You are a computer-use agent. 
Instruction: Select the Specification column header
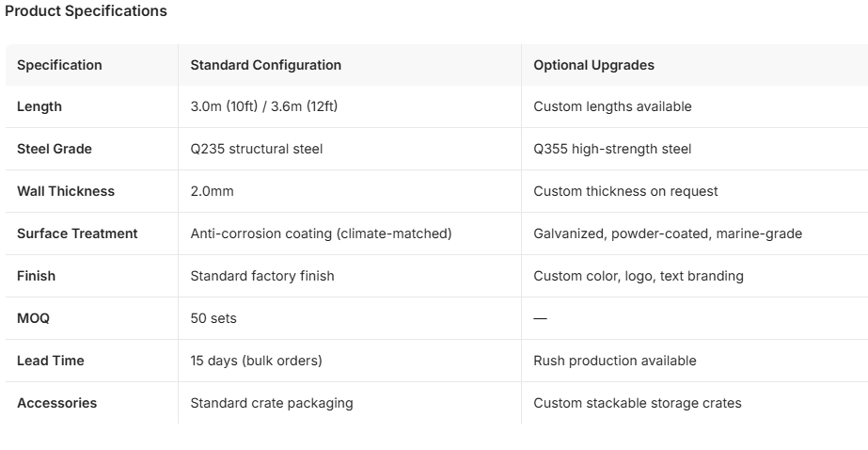59,65
